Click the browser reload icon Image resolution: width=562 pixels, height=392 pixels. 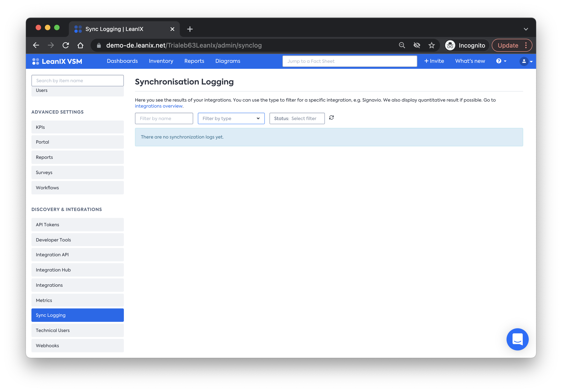[x=66, y=45]
